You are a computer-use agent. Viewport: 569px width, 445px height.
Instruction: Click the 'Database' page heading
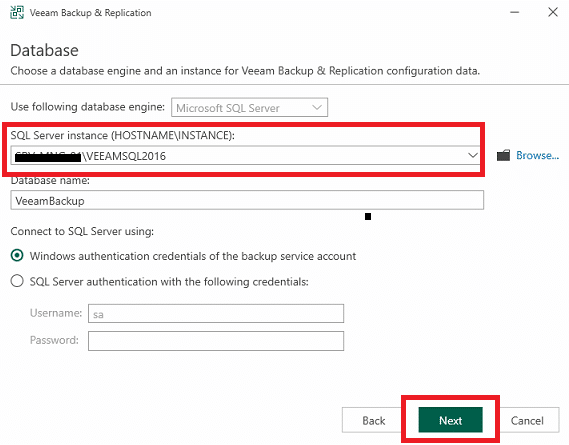point(44,50)
